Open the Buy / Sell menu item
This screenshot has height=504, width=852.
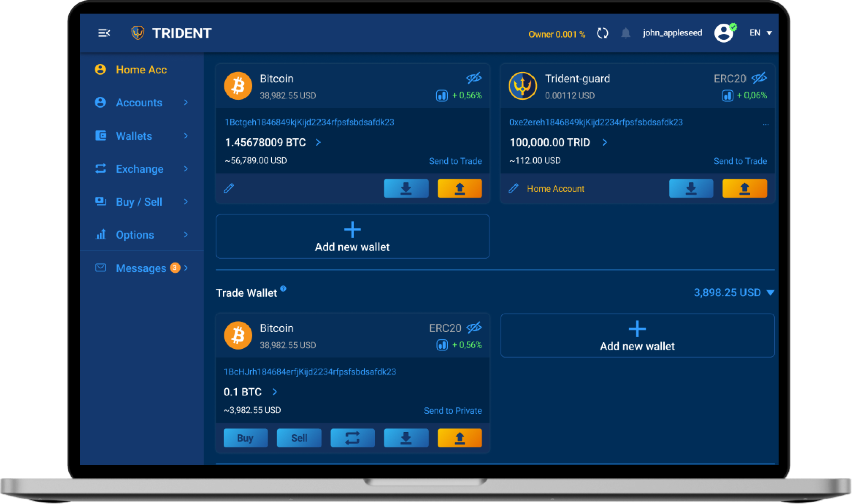[x=138, y=202]
